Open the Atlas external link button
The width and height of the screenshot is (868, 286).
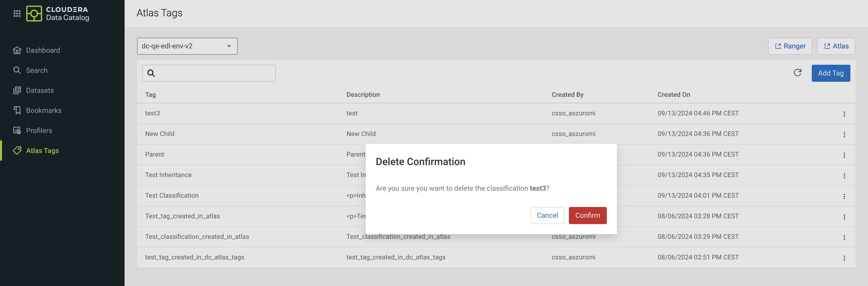point(836,46)
